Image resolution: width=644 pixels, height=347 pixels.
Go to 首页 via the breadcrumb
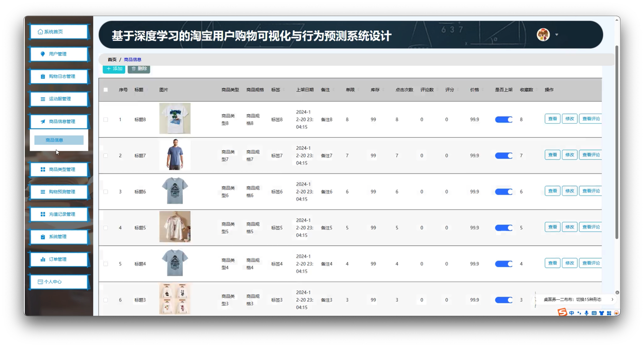click(112, 60)
